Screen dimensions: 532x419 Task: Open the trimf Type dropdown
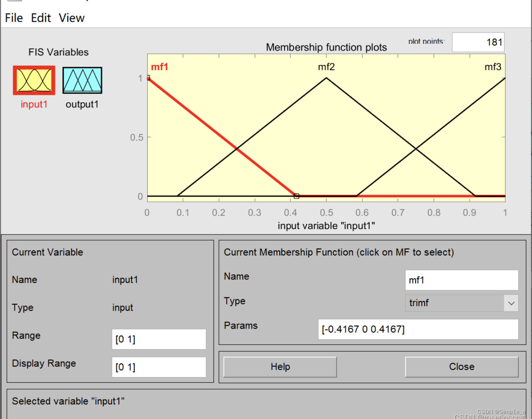click(x=462, y=303)
